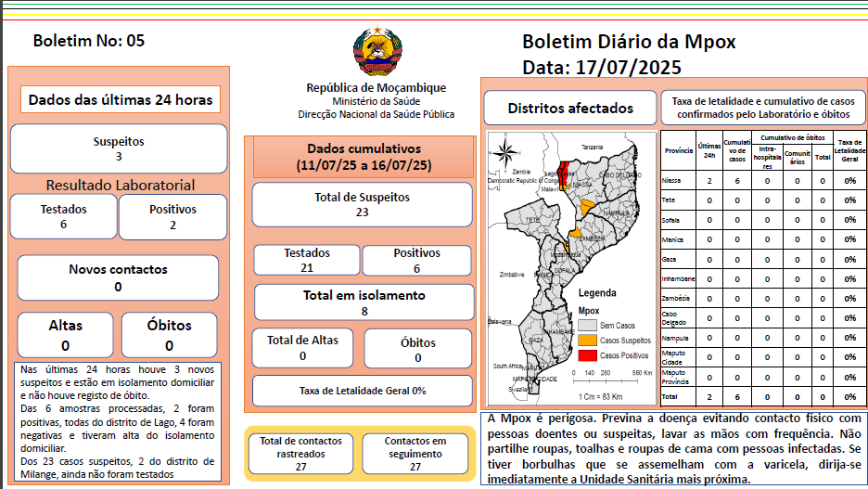Click the 'Legenda' title on the map
Screen dimensions: 868x489
pyautogui.click(x=597, y=293)
